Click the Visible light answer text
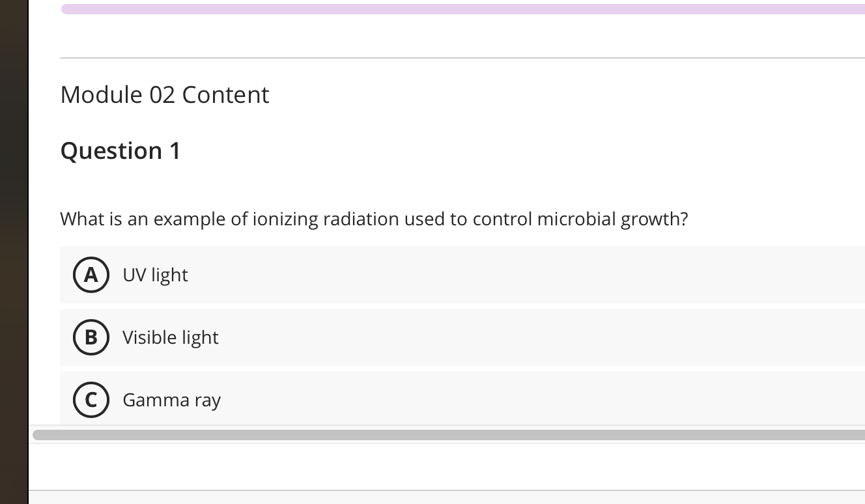Viewport: 865px width, 504px height. click(170, 337)
